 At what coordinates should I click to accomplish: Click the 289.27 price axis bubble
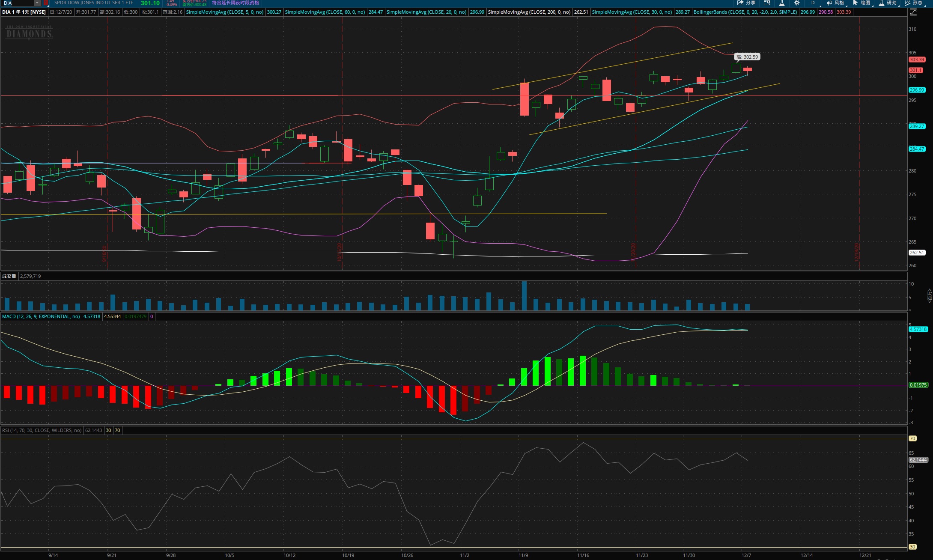[917, 126]
